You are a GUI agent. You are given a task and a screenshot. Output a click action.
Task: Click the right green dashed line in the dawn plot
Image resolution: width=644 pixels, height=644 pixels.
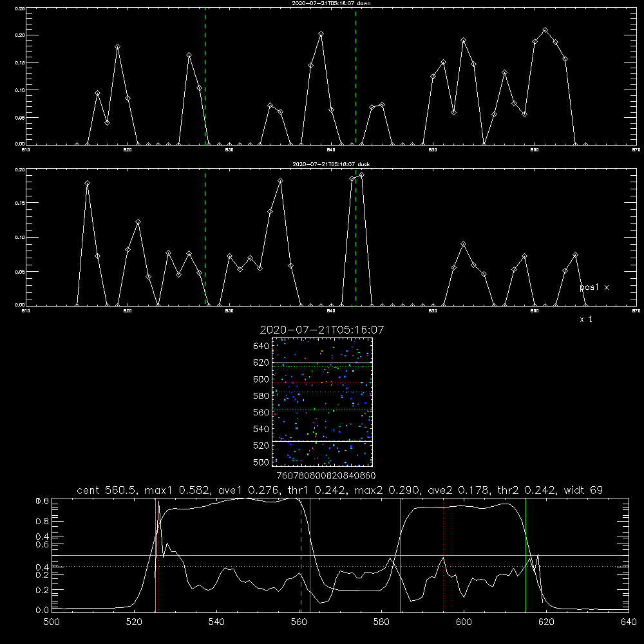pyautogui.click(x=355, y=77)
